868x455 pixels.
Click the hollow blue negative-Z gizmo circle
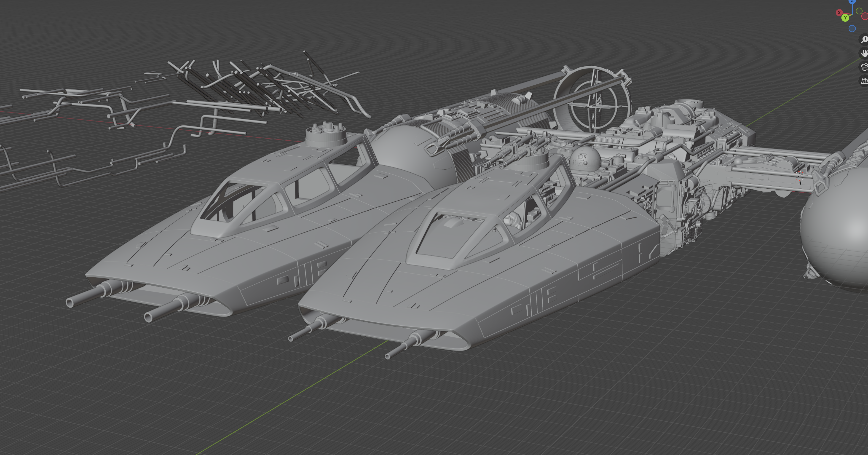[x=852, y=29]
